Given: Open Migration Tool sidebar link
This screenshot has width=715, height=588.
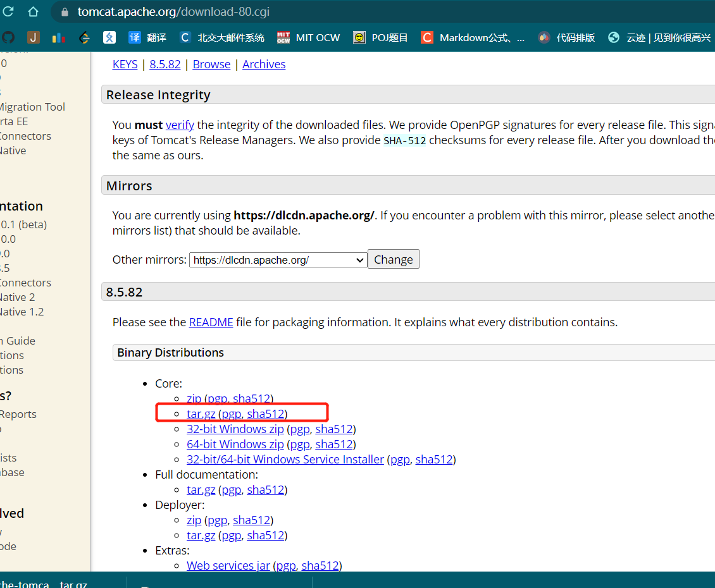Looking at the screenshot, I should (32, 107).
